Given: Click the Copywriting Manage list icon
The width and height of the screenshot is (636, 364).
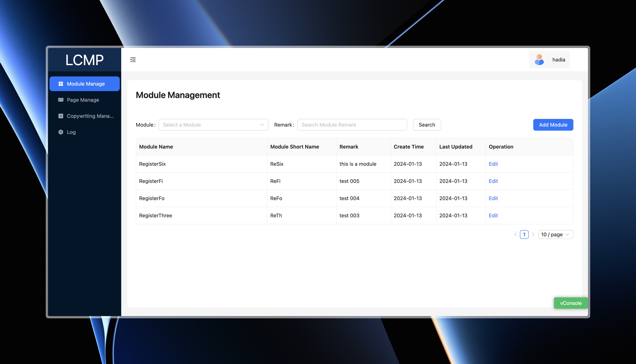Looking at the screenshot, I should click(61, 116).
